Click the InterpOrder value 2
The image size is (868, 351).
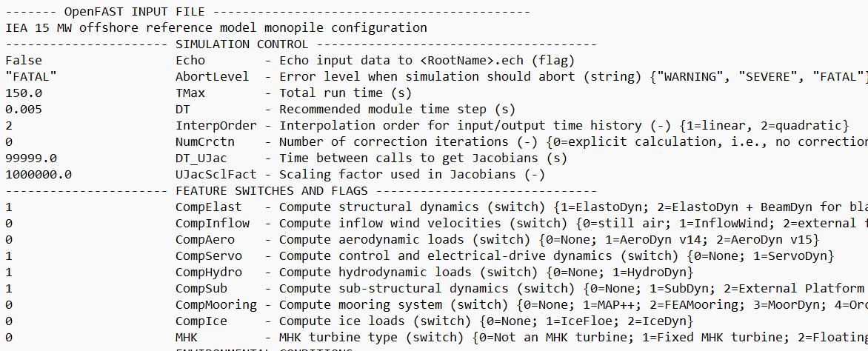click(x=9, y=125)
